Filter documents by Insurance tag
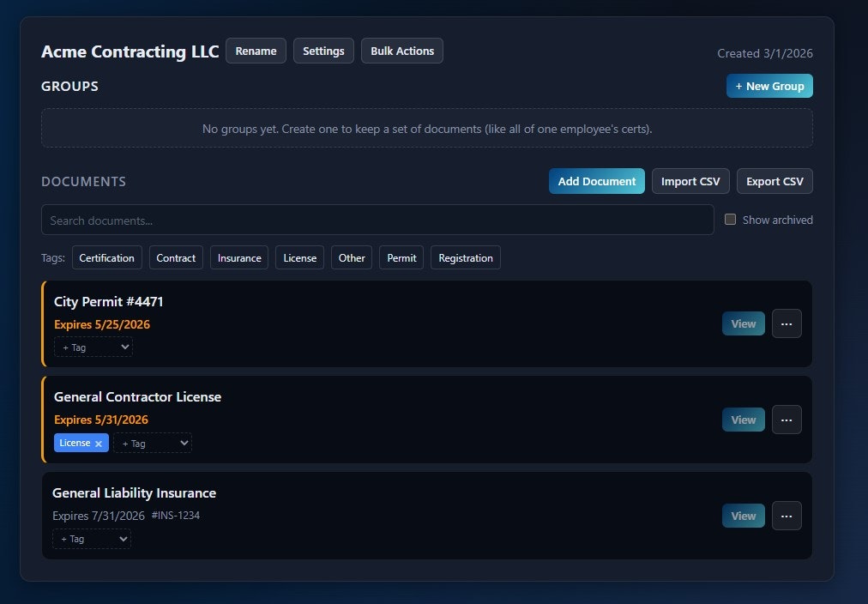 click(239, 258)
